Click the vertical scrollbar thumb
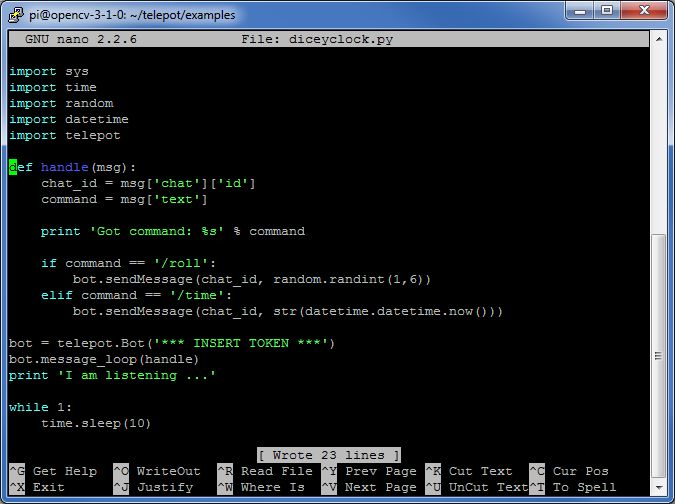The width and height of the screenshot is (675, 504). click(658, 356)
